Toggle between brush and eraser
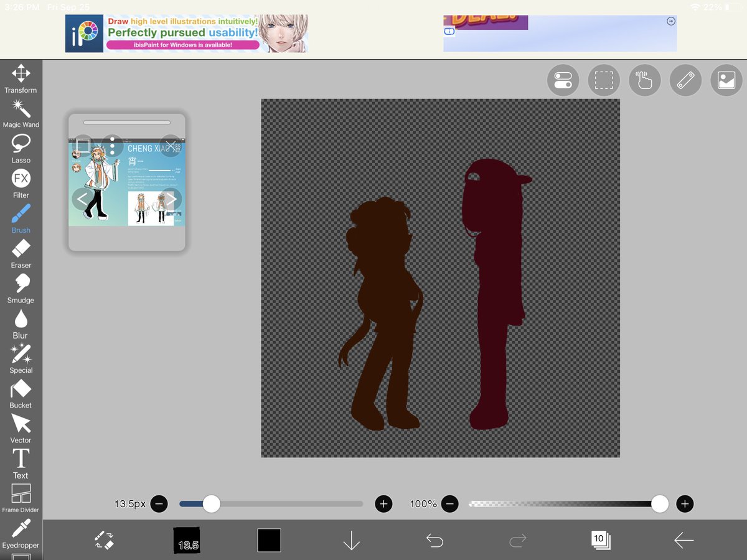This screenshot has width=747, height=560. (x=104, y=540)
